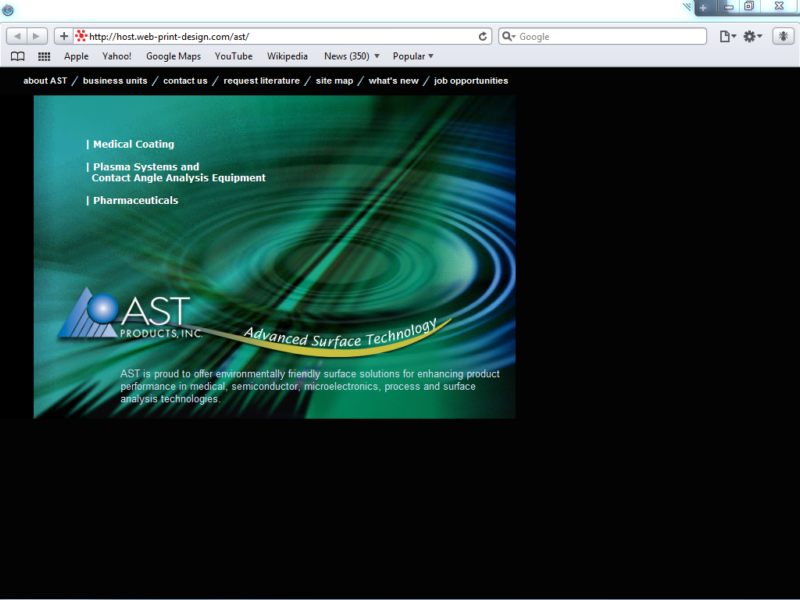Screen dimensions: 800x600
Task: Open a new tab with plus button
Action: tap(703, 8)
